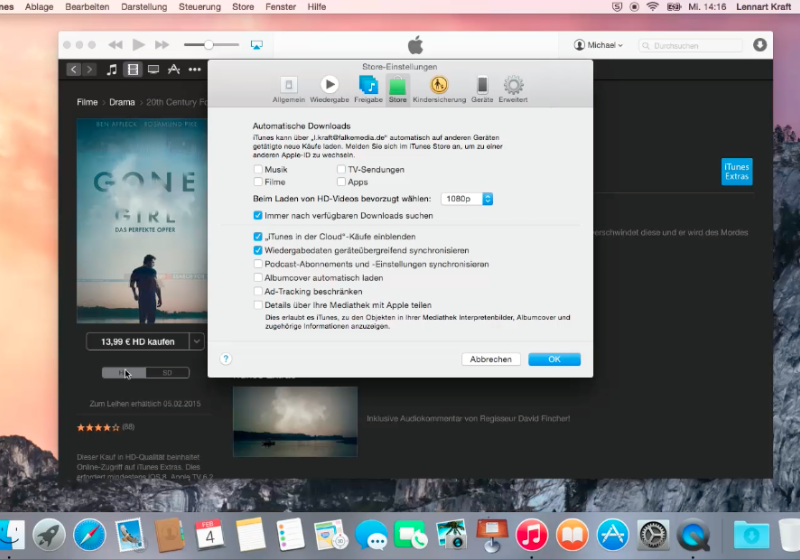The height and width of the screenshot is (560, 800).
Task: Uncheck Immer nach verfügbaren Downloads suchen
Action: pyautogui.click(x=258, y=215)
